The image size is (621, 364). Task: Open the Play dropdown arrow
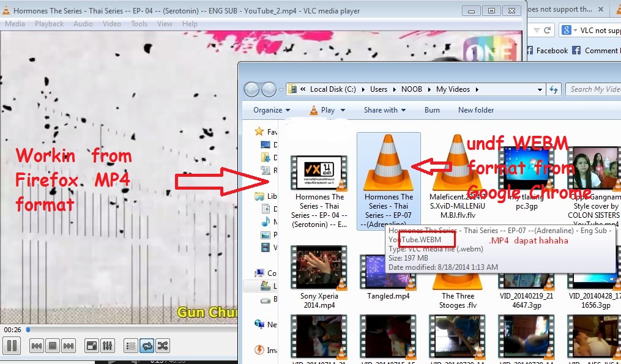343,111
